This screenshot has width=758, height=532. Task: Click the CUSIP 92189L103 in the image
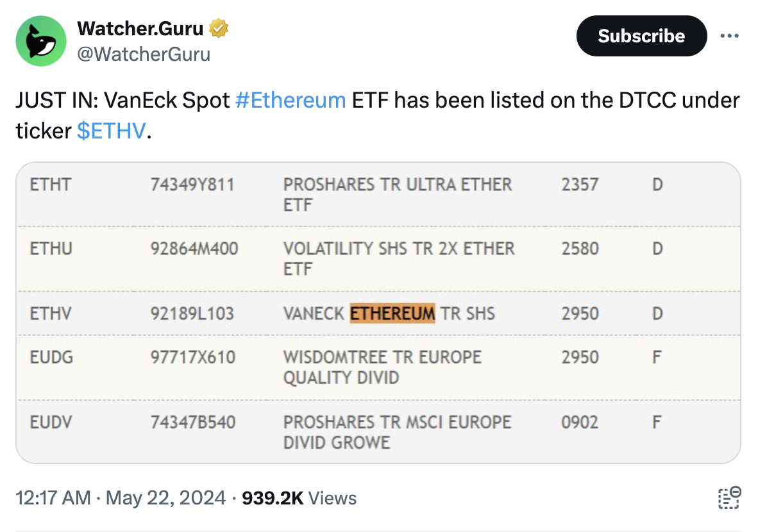click(x=192, y=313)
